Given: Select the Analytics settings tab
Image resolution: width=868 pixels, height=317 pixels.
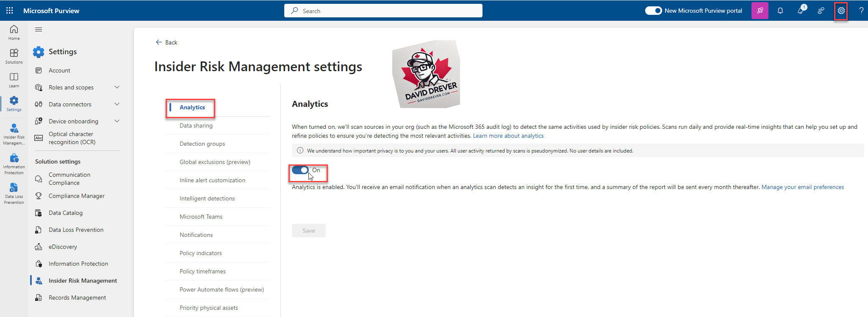Looking at the screenshot, I should (192, 107).
